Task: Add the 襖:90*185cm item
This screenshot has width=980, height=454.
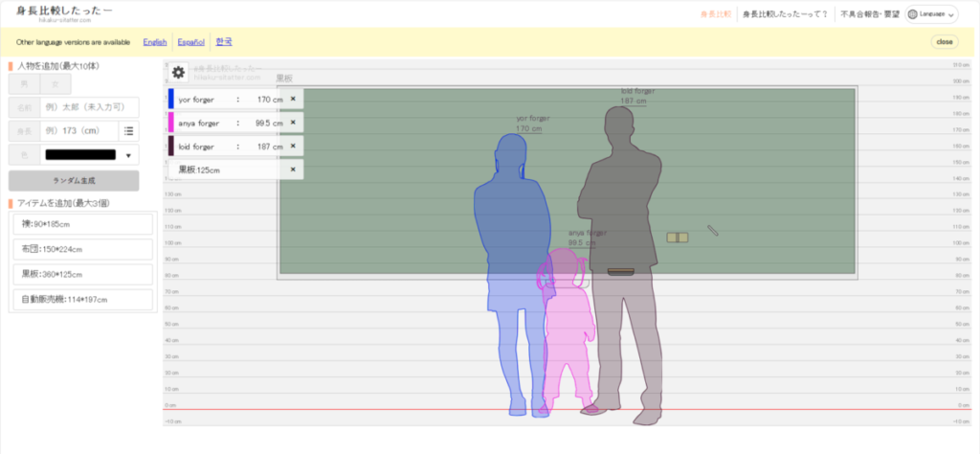Action: (x=83, y=224)
